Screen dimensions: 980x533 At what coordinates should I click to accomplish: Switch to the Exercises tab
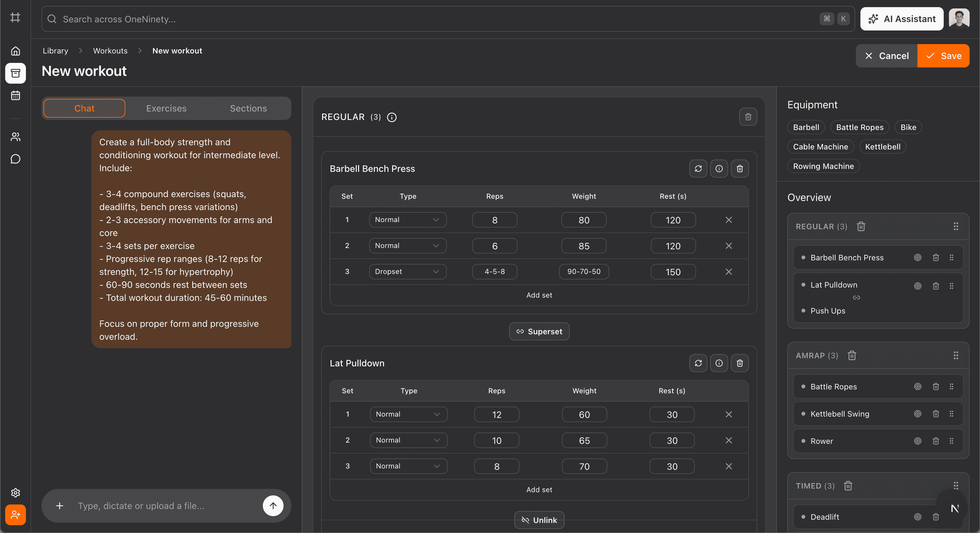coord(166,109)
